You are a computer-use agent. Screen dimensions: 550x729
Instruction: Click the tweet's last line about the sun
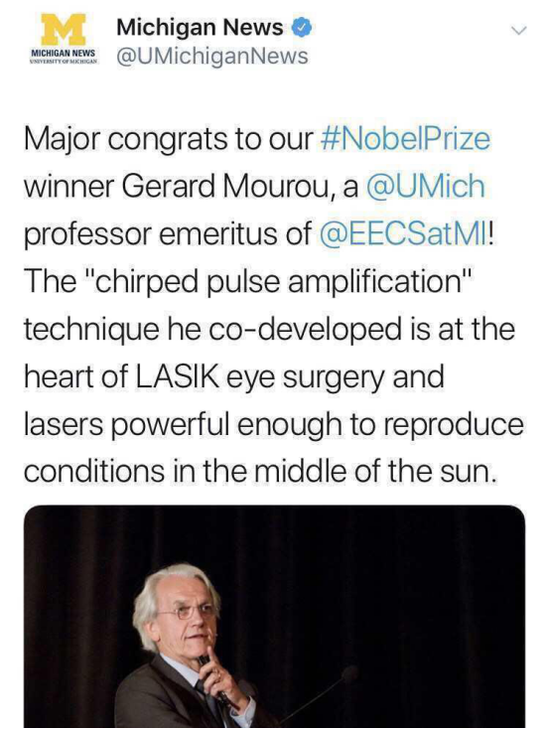258,471
